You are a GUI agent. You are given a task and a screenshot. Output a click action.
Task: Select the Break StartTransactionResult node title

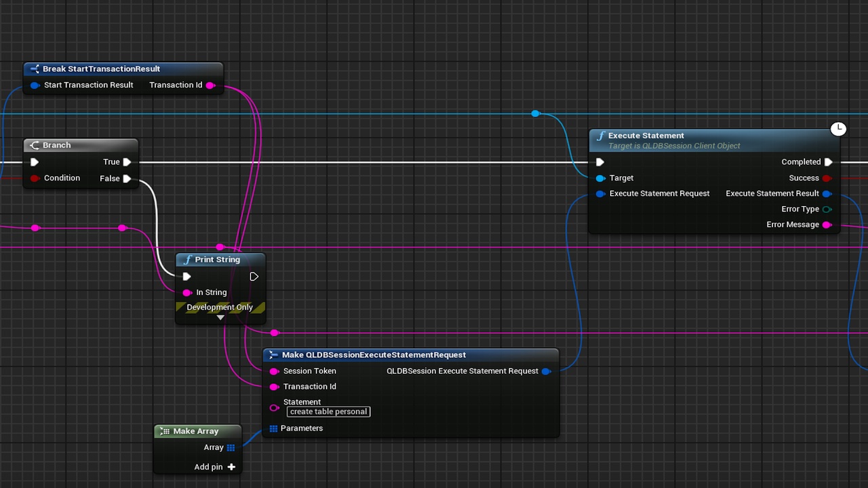[x=101, y=69]
